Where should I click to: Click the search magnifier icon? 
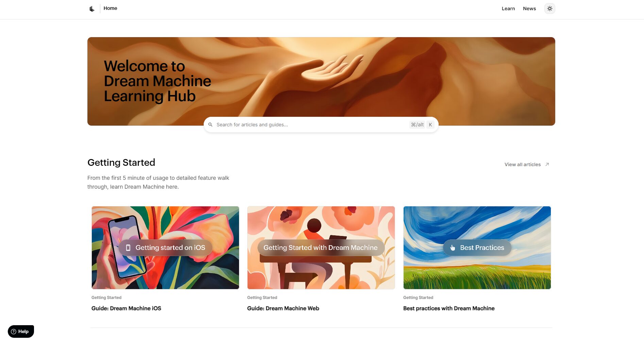point(210,125)
